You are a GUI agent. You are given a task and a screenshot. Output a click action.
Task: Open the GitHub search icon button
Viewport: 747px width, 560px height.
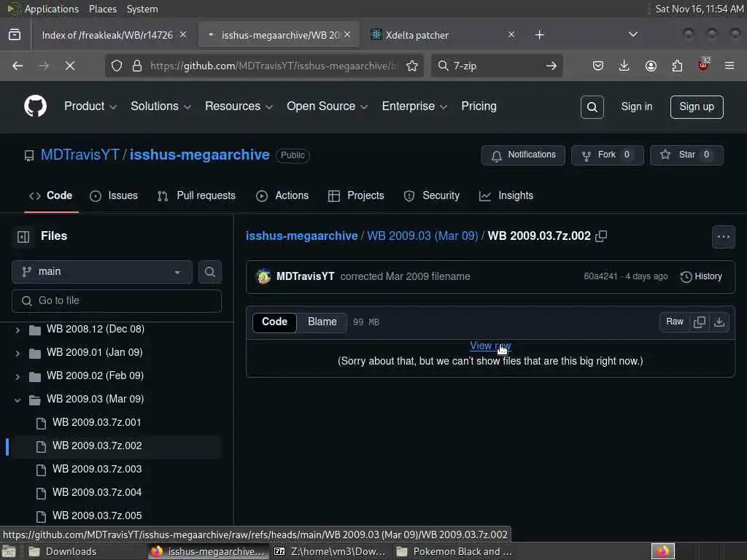coord(592,106)
